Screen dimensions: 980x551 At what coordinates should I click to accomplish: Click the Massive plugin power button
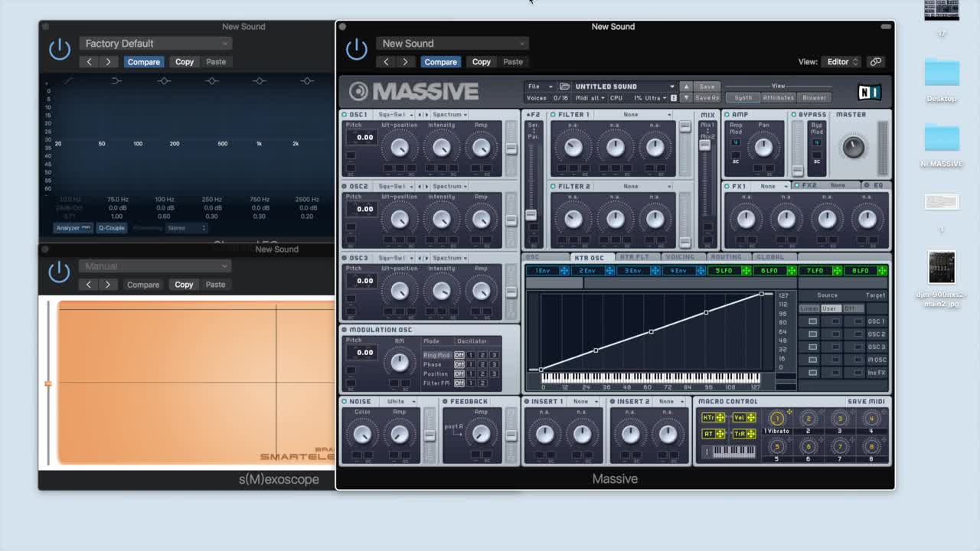[x=356, y=49]
